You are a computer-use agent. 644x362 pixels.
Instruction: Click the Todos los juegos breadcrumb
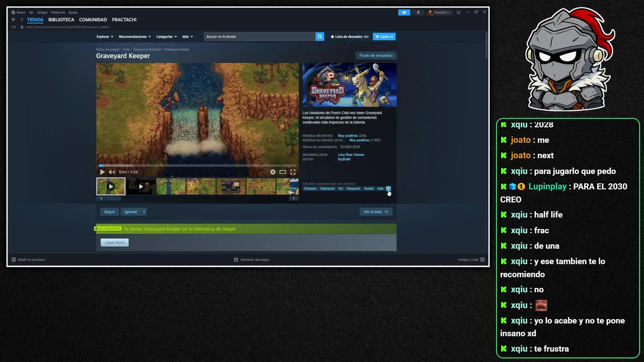tap(108, 49)
